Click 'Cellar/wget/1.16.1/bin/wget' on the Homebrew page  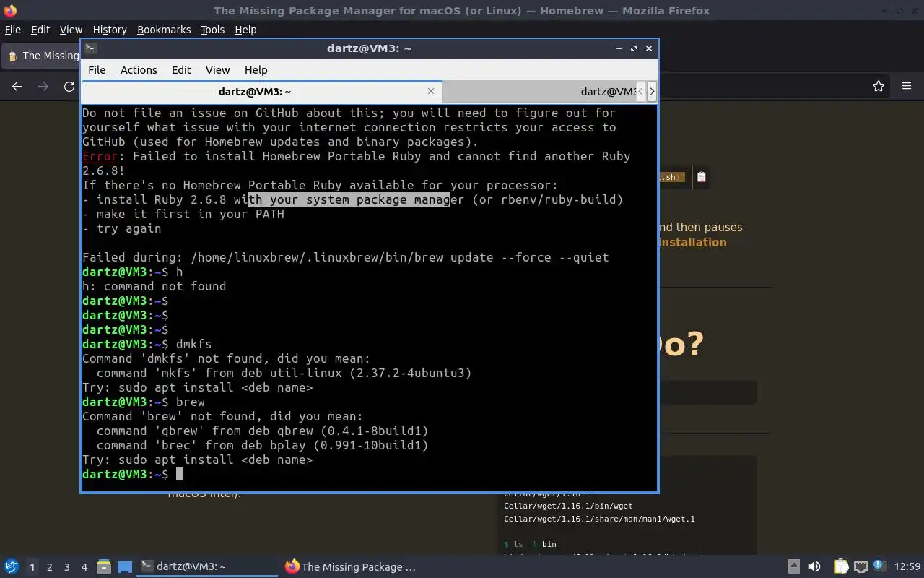click(x=568, y=506)
